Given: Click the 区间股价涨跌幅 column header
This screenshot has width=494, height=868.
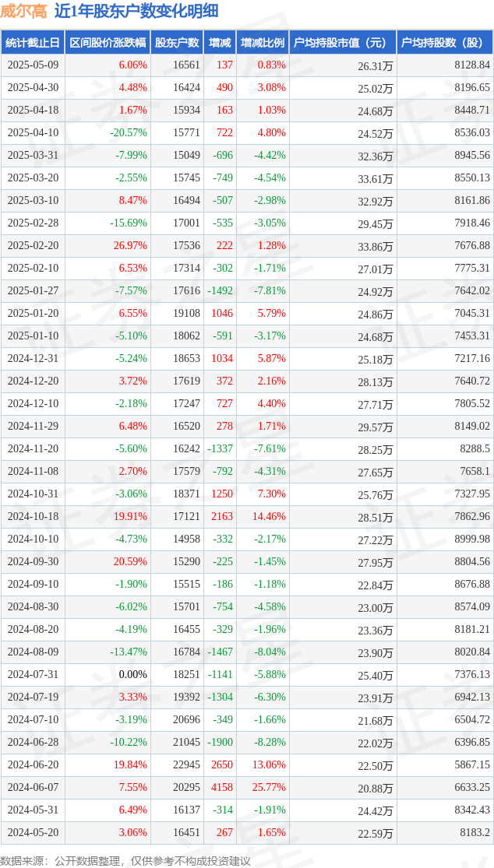Looking at the screenshot, I should click(108, 42).
